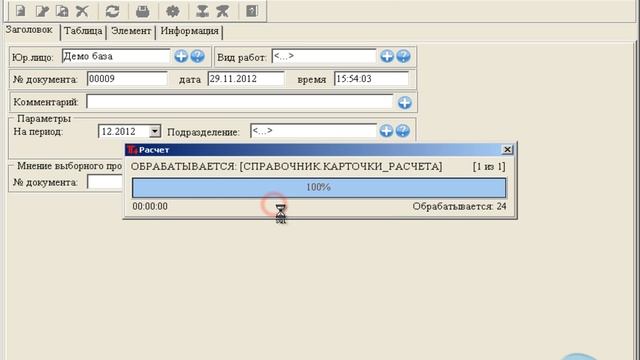Screen dimensions: 640x360
Task: Click the edit document toolbar icon
Action: (42, 11)
